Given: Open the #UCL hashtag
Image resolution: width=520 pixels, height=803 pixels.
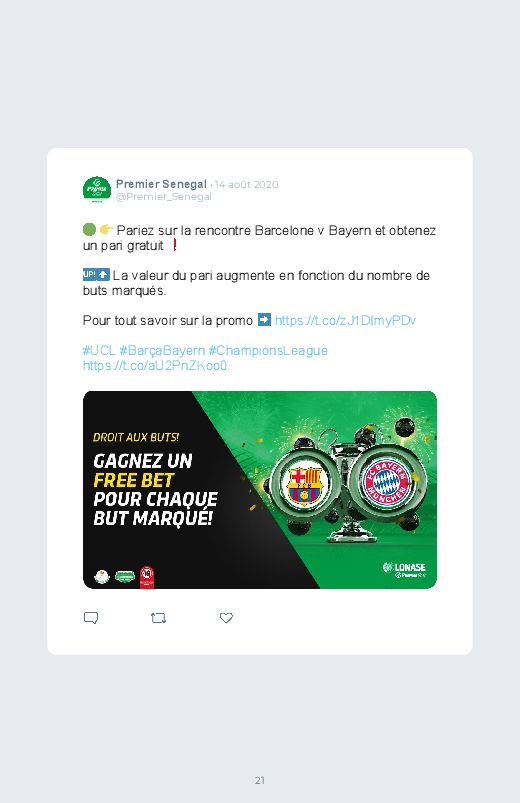Looking at the screenshot, I should click(x=99, y=350).
